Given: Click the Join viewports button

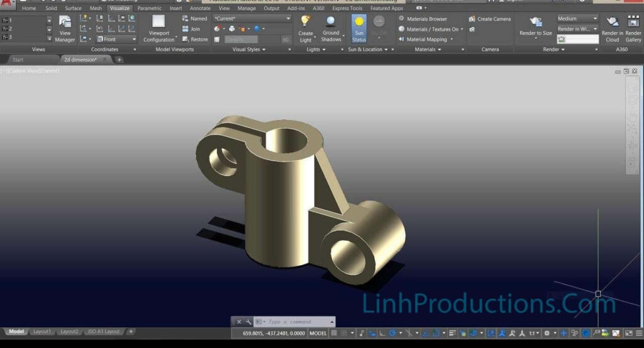Looking at the screenshot, I should tap(191, 29).
